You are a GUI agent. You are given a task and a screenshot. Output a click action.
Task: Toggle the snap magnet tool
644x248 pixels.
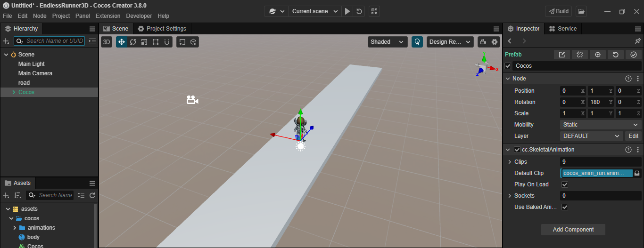167,42
